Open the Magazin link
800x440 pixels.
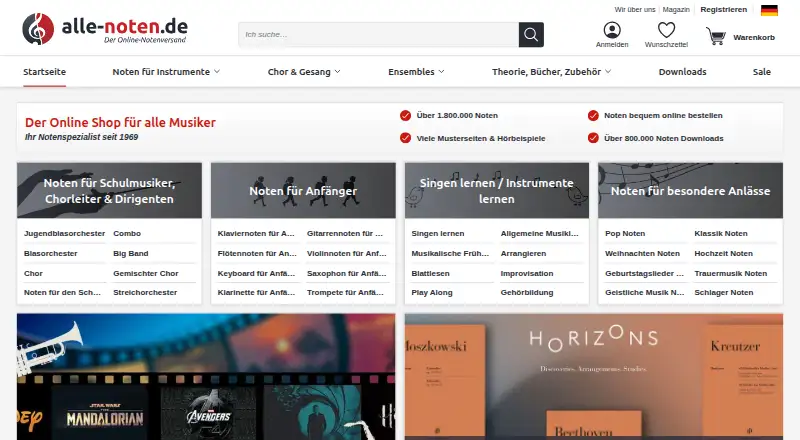[676, 10]
